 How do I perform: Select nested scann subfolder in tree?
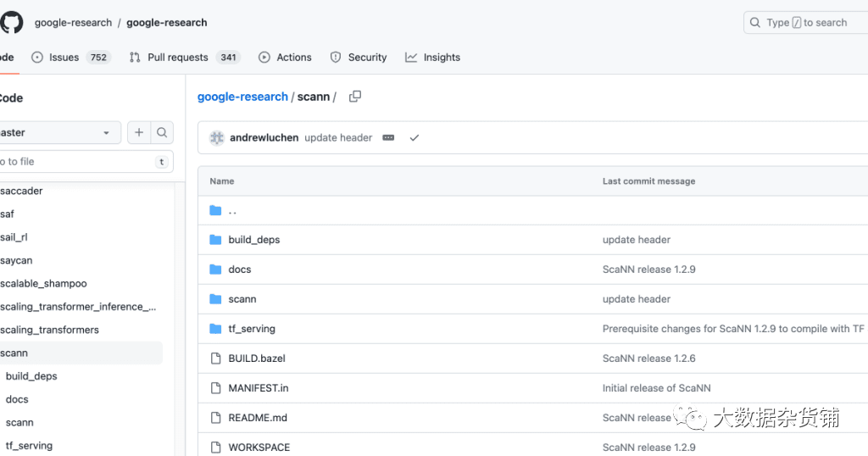pyautogui.click(x=20, y=423)
